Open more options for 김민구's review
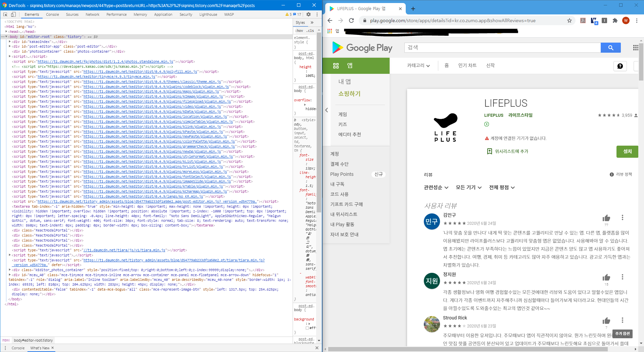 (x=623, y=218)
